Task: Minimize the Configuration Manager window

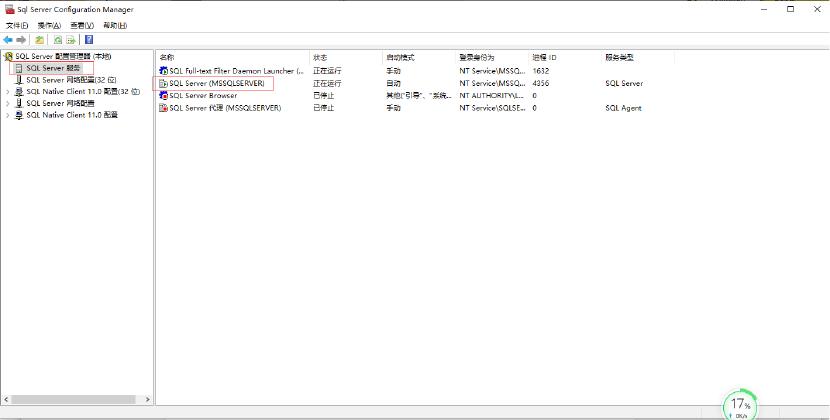Action: (x=764, y=9)
